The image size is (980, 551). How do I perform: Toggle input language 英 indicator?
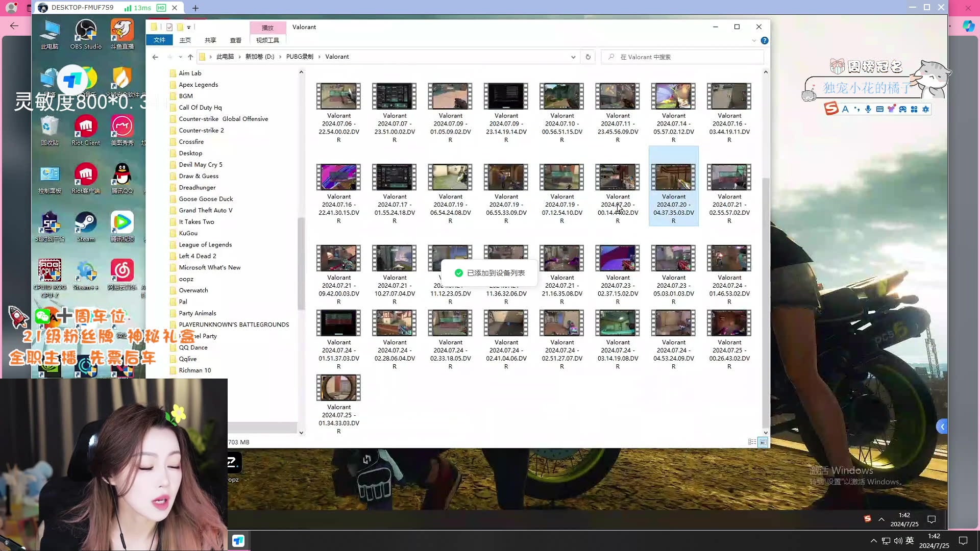pyautogui.click(x=910, y=541)
